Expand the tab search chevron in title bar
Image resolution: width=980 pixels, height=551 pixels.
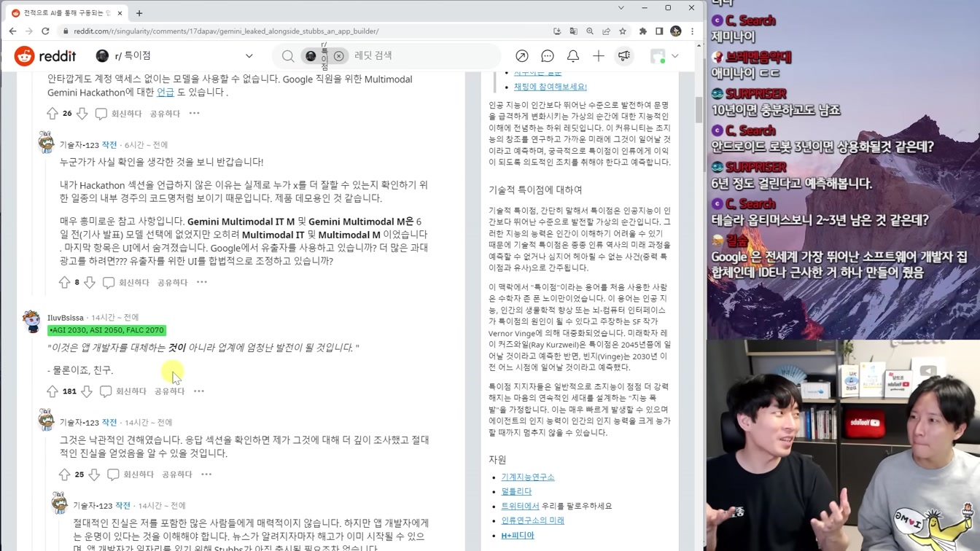point(621,8)
